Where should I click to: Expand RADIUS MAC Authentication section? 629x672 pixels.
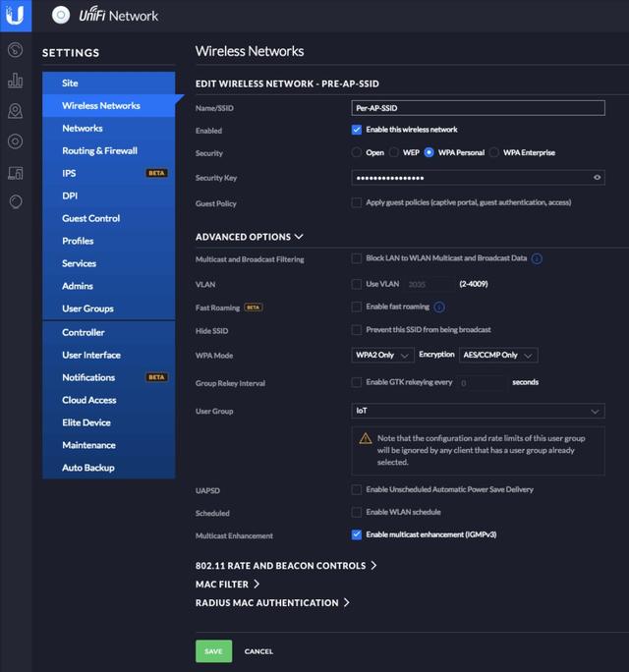[x=272, y=602]
